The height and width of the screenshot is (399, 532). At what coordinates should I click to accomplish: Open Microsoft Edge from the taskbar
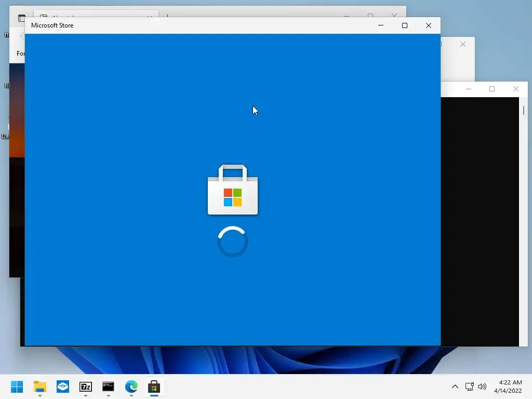(x=131, y=387)
